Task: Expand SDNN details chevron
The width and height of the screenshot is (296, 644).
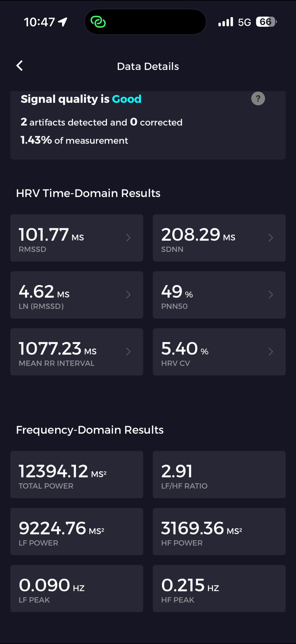Action: (270, 238)
